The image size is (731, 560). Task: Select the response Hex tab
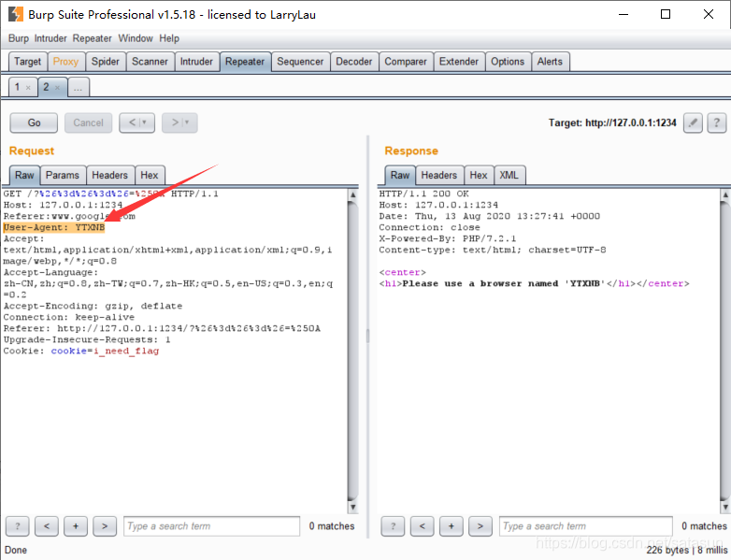(479, 176)
